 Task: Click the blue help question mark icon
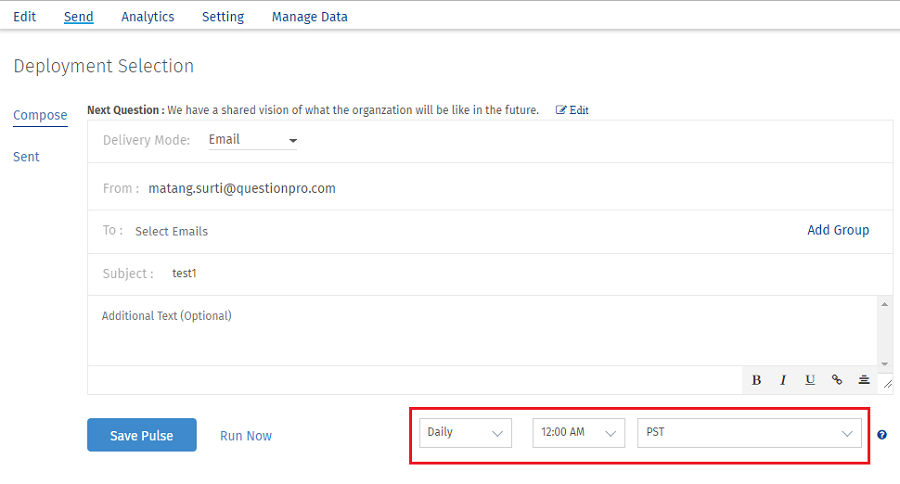882,434
